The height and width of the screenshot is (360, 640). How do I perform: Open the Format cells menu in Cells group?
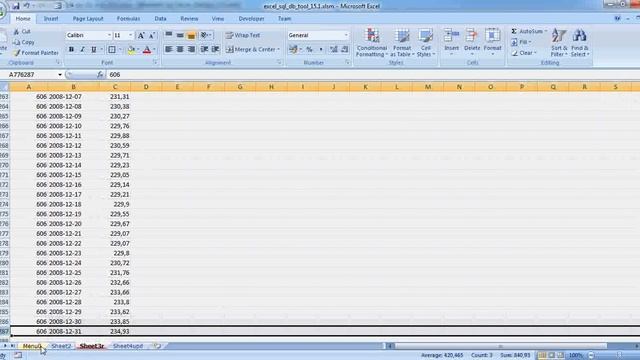click(492, 42)
